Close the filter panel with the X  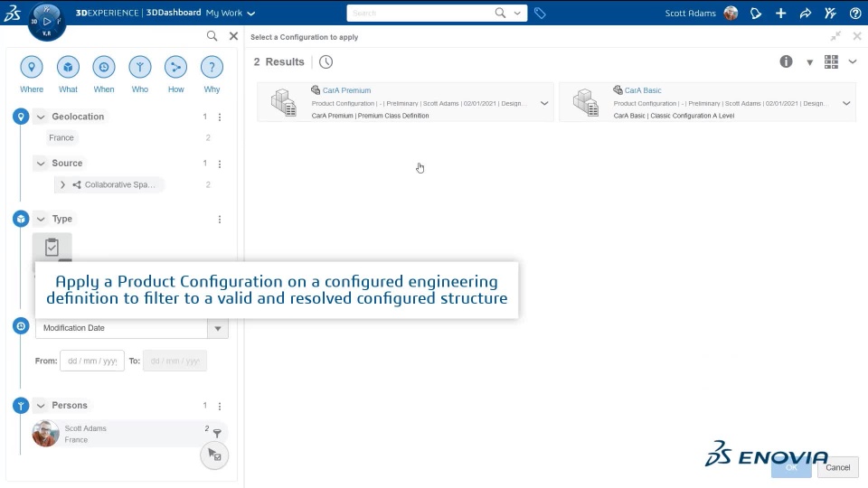pos(233,36)
